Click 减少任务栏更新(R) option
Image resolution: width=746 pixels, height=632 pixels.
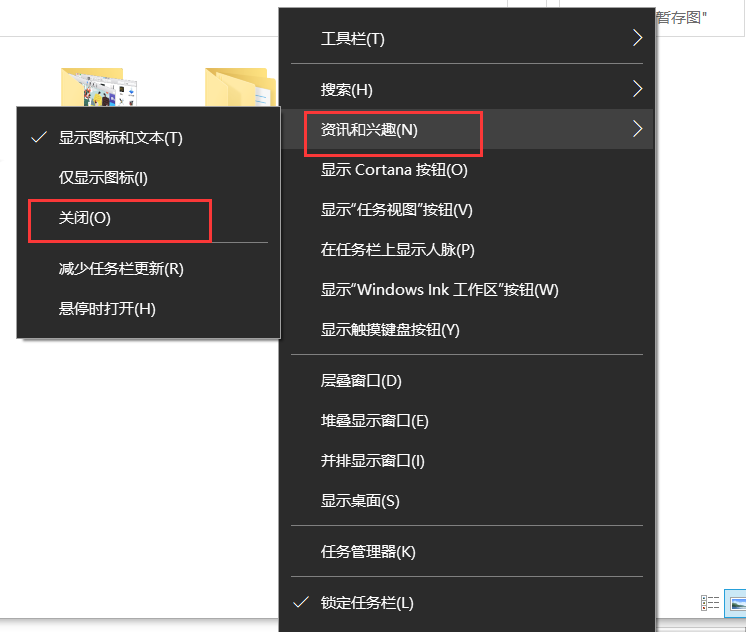tap(121, 269)
